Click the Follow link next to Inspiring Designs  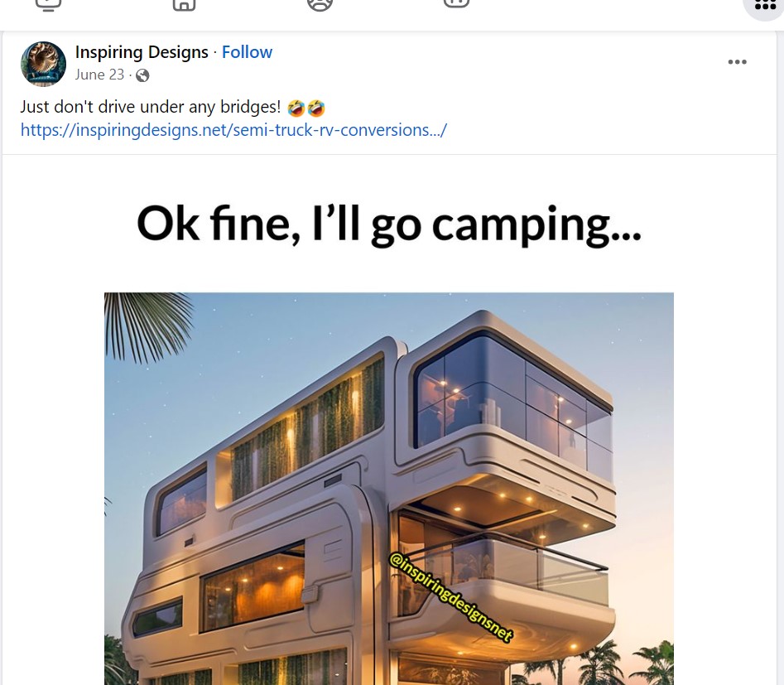247,51
